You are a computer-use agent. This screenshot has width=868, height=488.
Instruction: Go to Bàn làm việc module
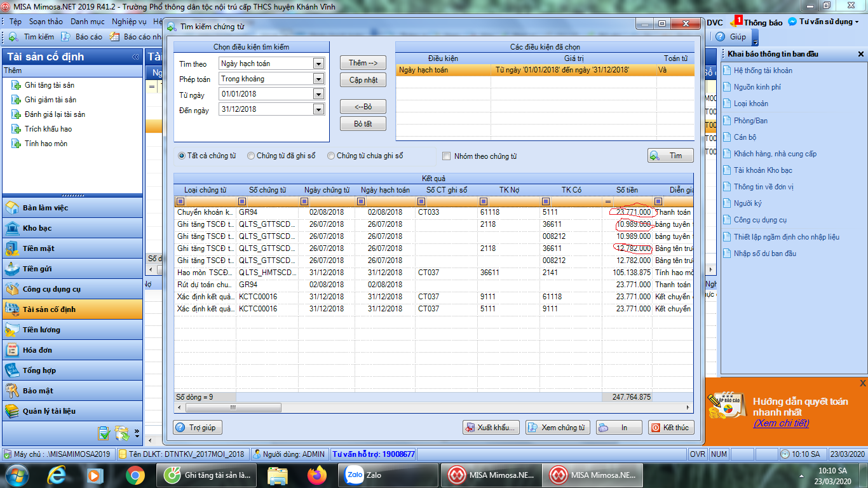click(72, 208)
